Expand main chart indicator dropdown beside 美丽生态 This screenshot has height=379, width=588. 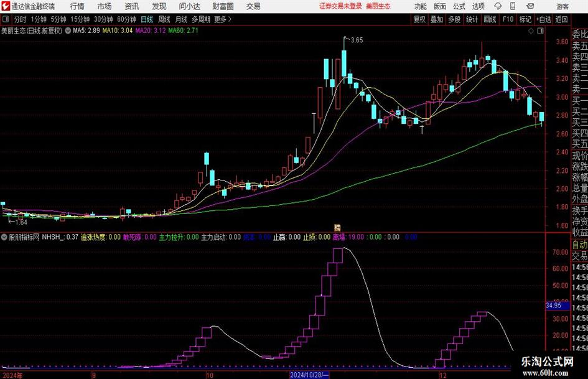(68, 30)
